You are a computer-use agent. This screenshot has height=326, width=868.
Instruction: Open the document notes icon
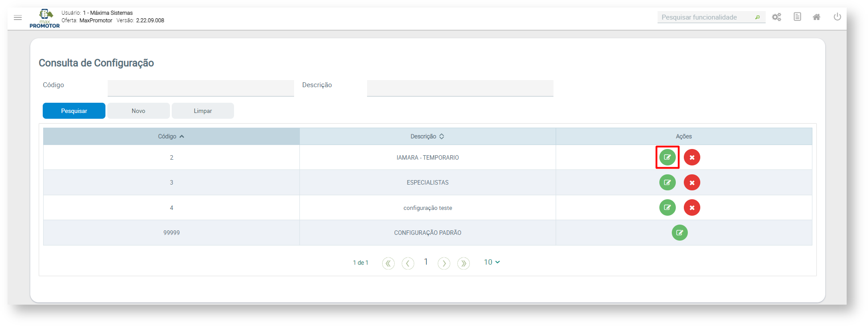797,17
